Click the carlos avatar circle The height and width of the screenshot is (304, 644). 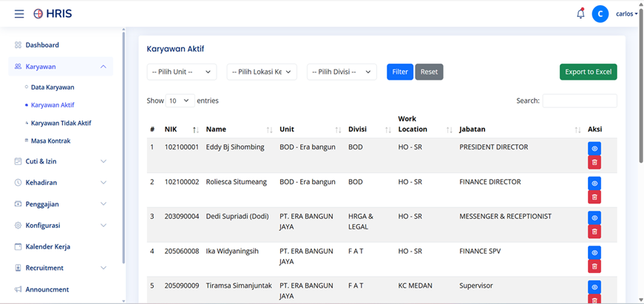(x=600, y=14)
